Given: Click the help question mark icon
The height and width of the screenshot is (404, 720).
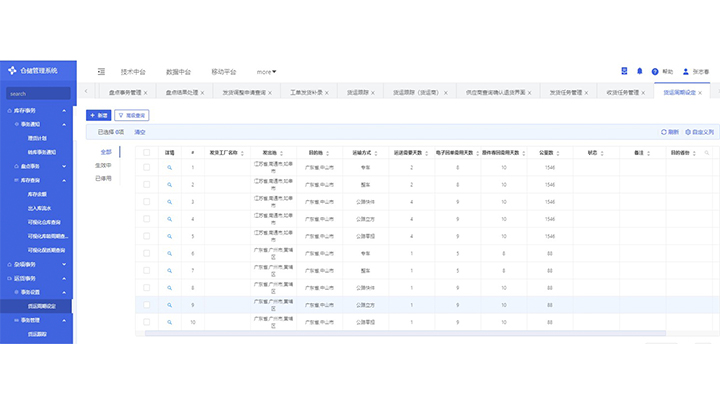Looking at the screenshot, I should pyautogui.click(x=655, y=71).
